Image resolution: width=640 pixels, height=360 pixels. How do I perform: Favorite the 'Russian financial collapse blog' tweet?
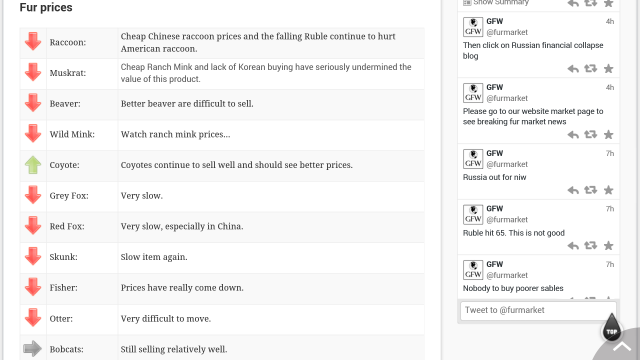click(x=608, y=68)
